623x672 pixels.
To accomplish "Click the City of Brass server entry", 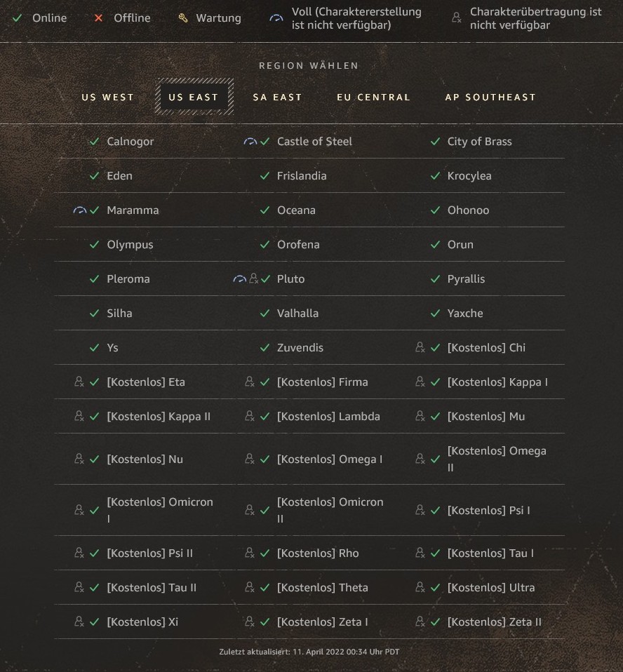I will 479,142.
